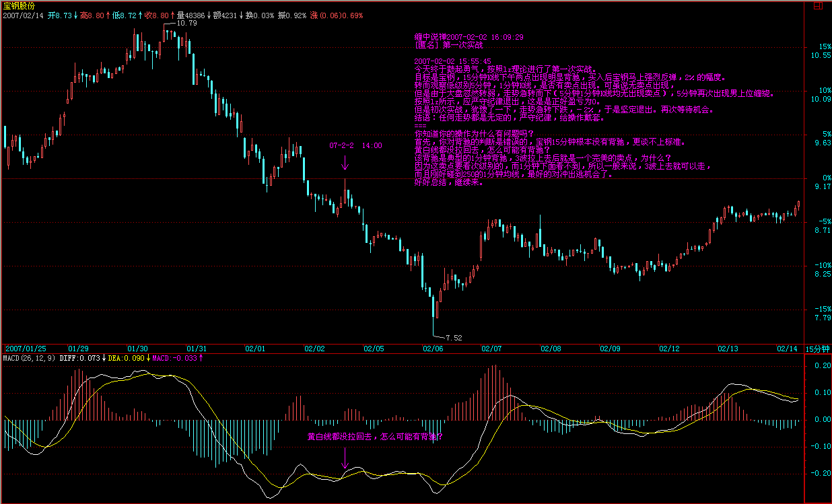The height and width of the screenshot is (504, 832).
Task: Click the down arrow after DEA:0.090
Action: 149,358
